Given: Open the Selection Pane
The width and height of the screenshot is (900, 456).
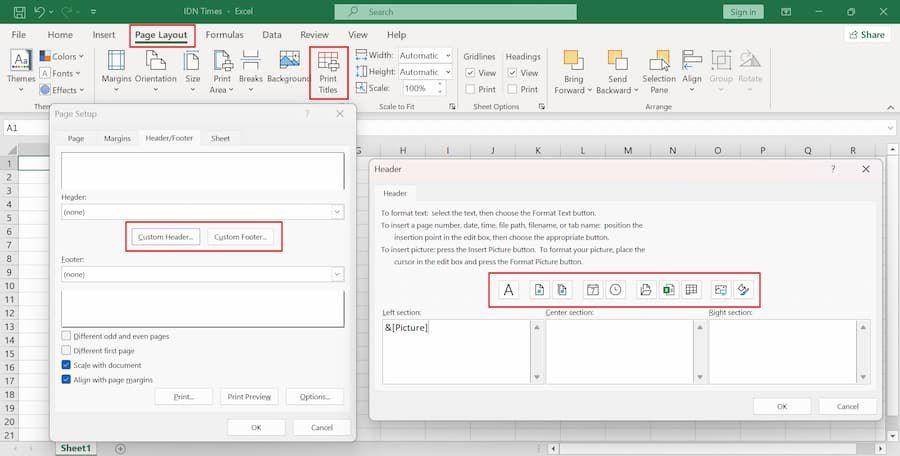Looking at the screenshot, I should 659,72.
